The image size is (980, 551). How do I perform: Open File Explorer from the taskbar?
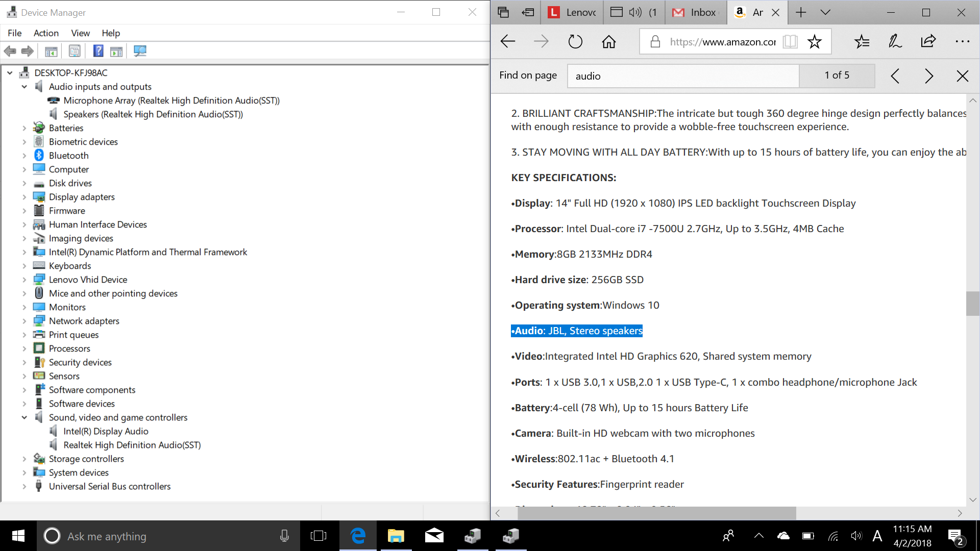[x=396, y=536]
